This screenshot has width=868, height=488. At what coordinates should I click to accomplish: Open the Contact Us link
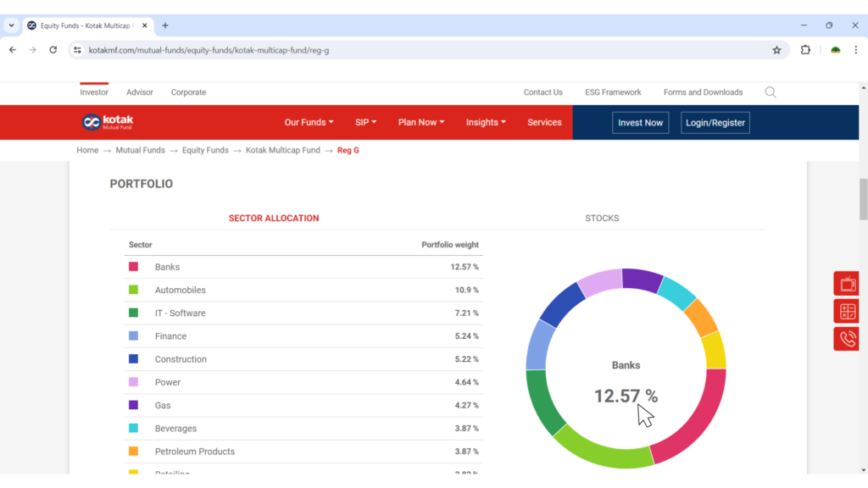point(543,92)
